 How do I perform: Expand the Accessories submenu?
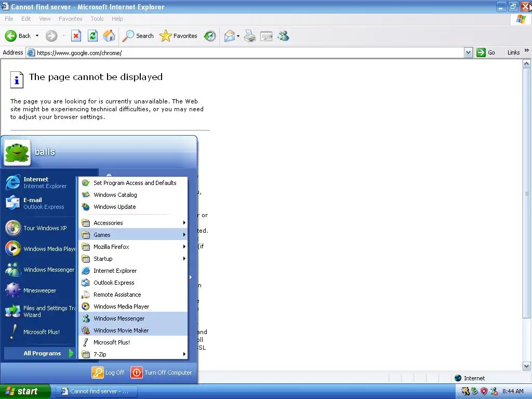(134, 223)
